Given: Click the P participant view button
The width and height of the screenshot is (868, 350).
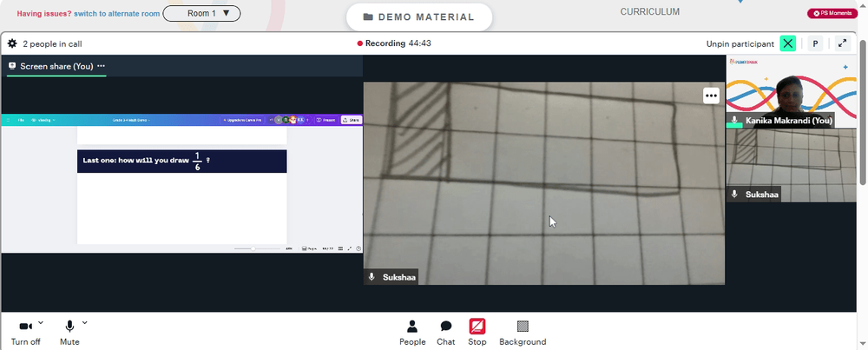Looking at the screenshot, I should point(815,43).
